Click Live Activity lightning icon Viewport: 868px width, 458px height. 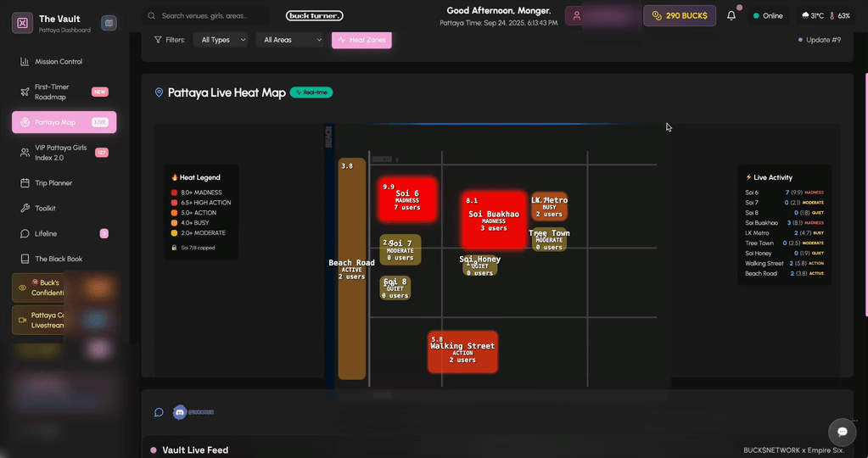point(748,177)
